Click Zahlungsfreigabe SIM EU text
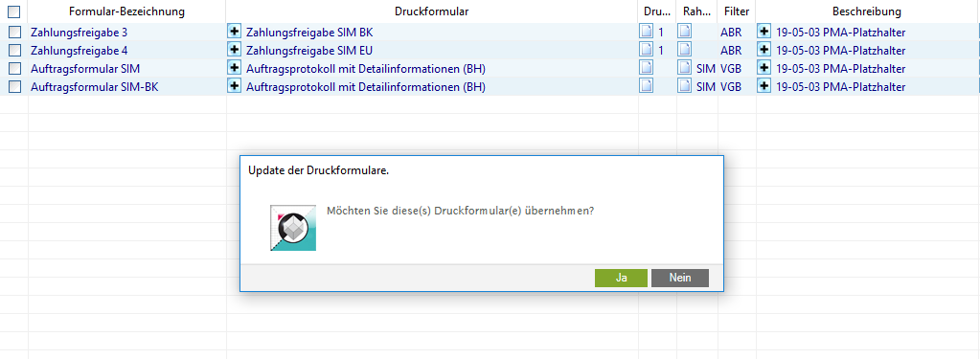The image size is (980, 359). (309, 51)
